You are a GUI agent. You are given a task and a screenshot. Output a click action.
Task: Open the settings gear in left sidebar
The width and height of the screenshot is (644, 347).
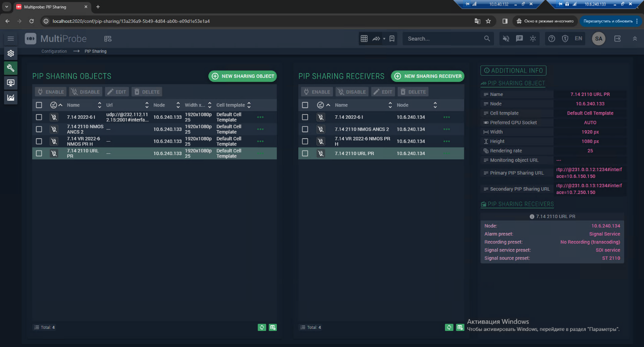click(x=11, y=53)
